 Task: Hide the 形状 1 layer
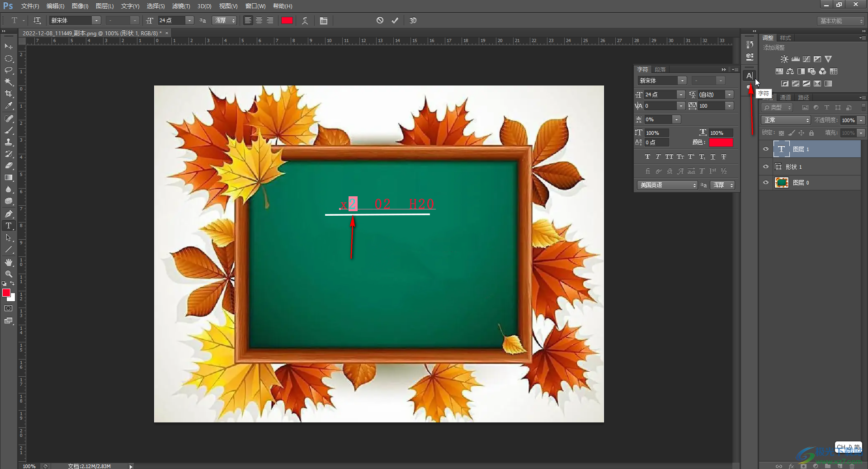point(766,166)
